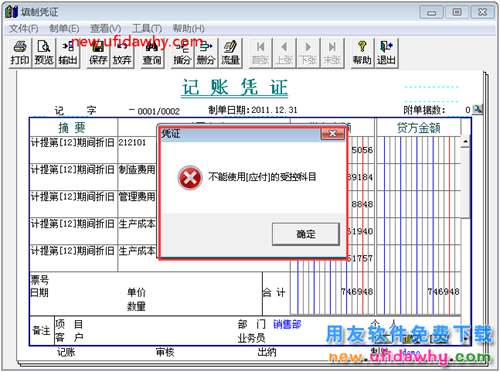Go to the first voucher with 首张

pos(260,53)
